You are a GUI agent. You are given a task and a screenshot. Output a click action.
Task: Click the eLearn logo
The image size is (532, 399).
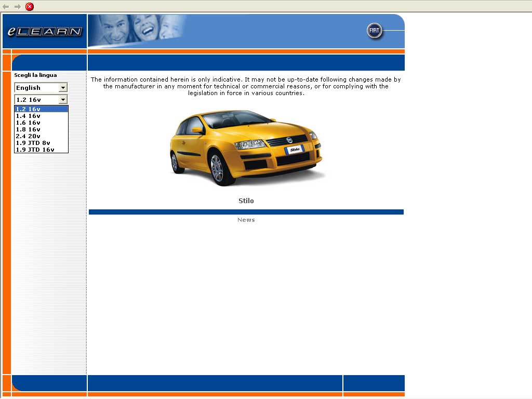click(x=45, y=31)
